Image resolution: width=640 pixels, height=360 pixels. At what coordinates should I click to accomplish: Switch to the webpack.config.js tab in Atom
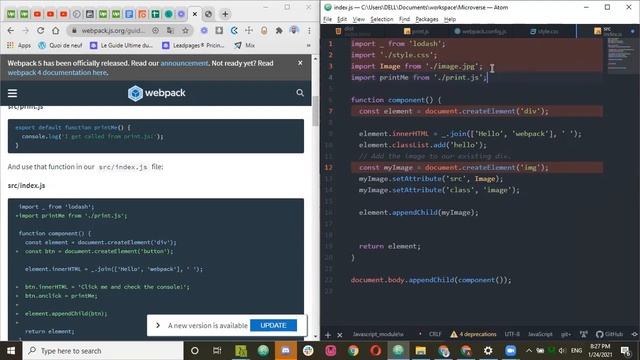(x=481, y=31)
